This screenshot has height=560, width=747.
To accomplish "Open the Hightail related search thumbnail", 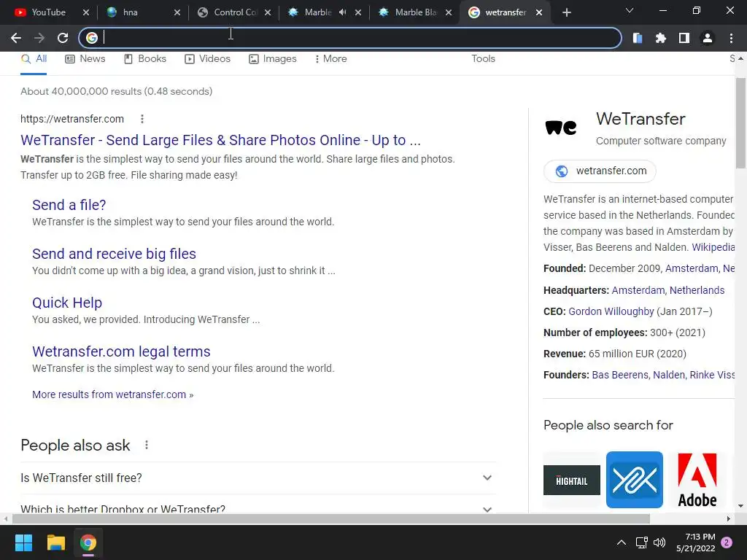I will [x=572, y=480].
